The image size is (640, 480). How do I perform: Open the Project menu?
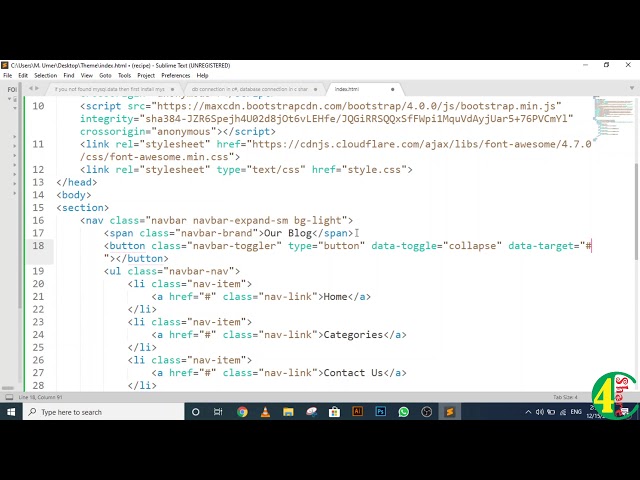click(146, 76)
